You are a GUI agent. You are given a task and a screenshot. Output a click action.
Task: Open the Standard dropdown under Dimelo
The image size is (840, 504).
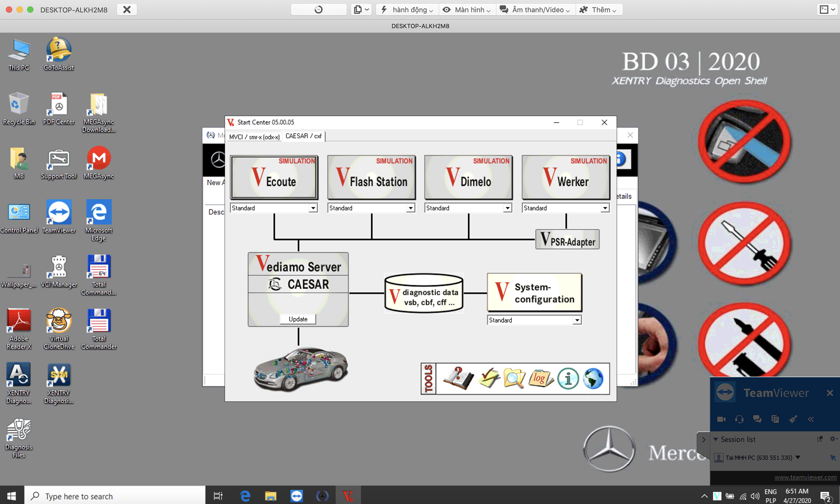(x=508, y=208)
